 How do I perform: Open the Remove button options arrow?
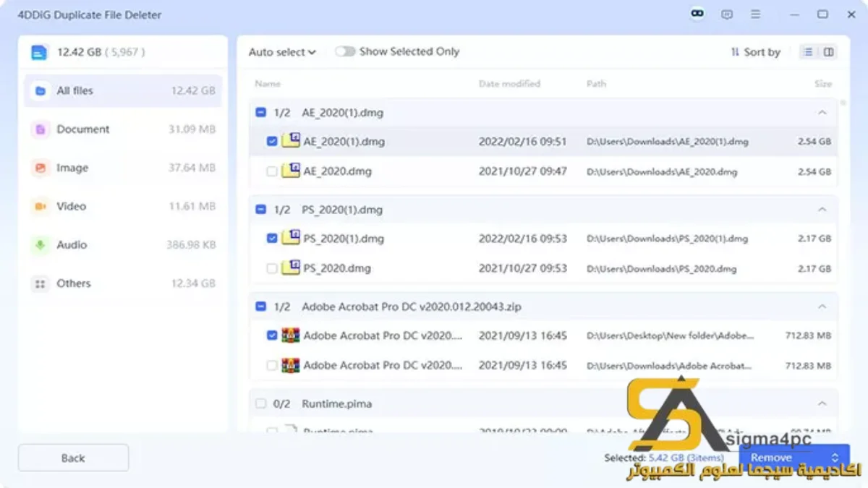click(x=835, y=458)
